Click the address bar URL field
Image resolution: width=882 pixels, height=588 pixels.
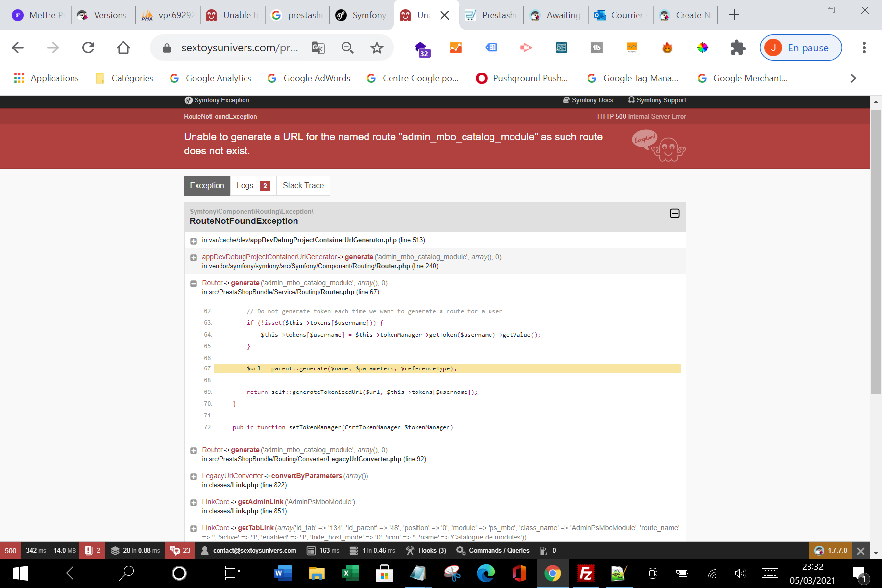pos(240,48)
